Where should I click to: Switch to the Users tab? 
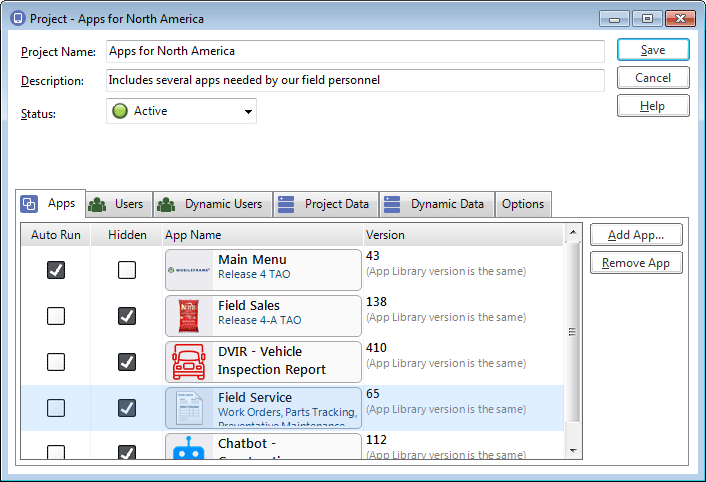pyautogui.click(x=119, y=204)
